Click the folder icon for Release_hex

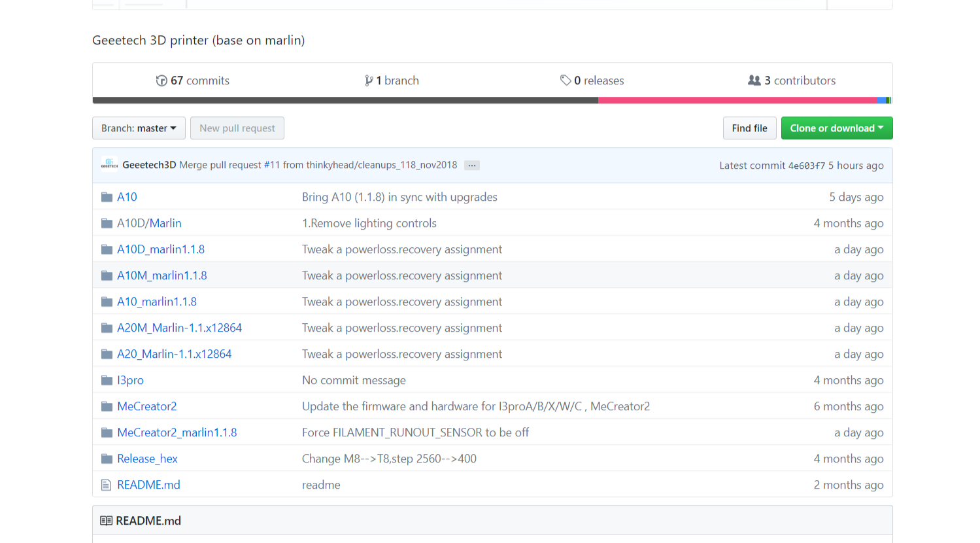[107, 459]
